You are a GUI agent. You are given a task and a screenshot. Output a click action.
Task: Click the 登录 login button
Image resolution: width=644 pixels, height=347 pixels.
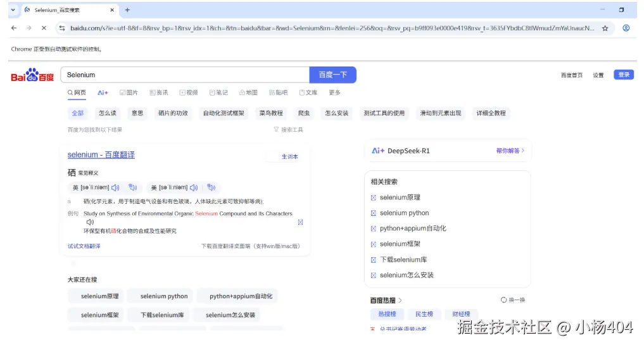pyautogui.click(x=624, y=75)
